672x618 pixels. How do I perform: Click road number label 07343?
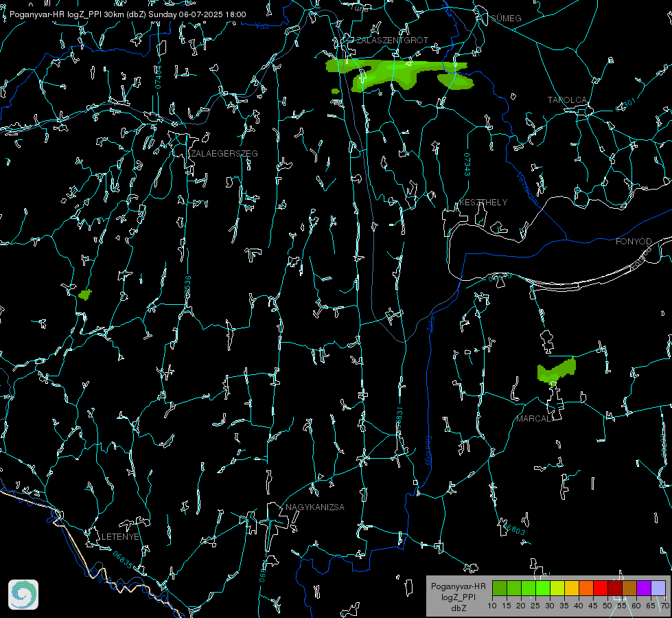pyautogui.click(x=467, y=165)
